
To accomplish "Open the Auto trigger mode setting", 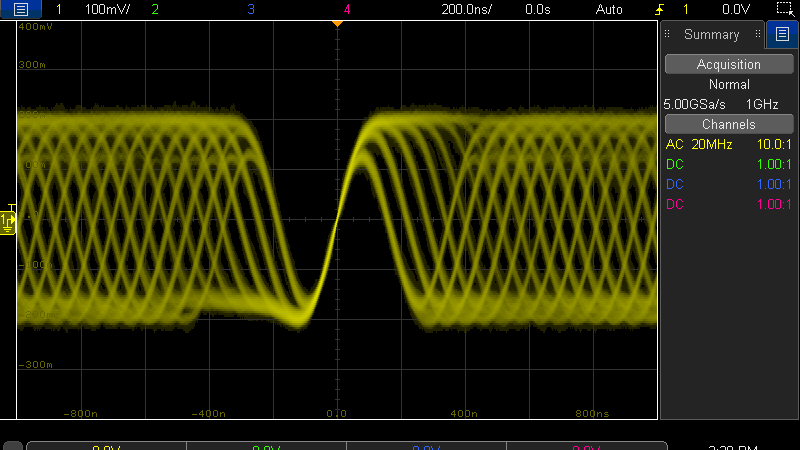I will pos(608,10).
